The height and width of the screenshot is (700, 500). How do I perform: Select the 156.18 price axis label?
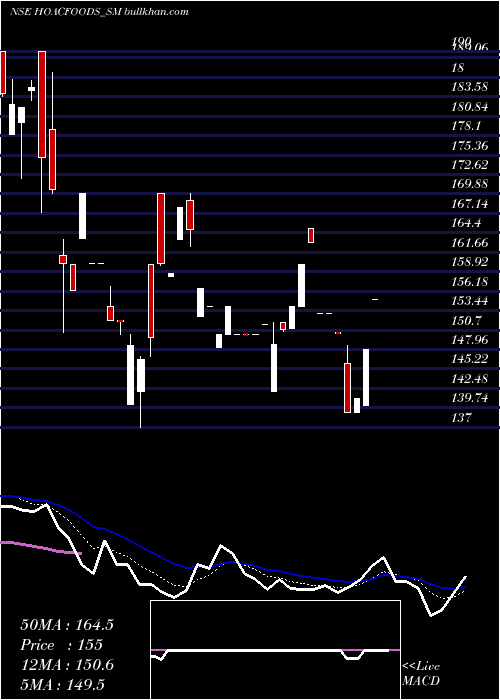(469, 282)
